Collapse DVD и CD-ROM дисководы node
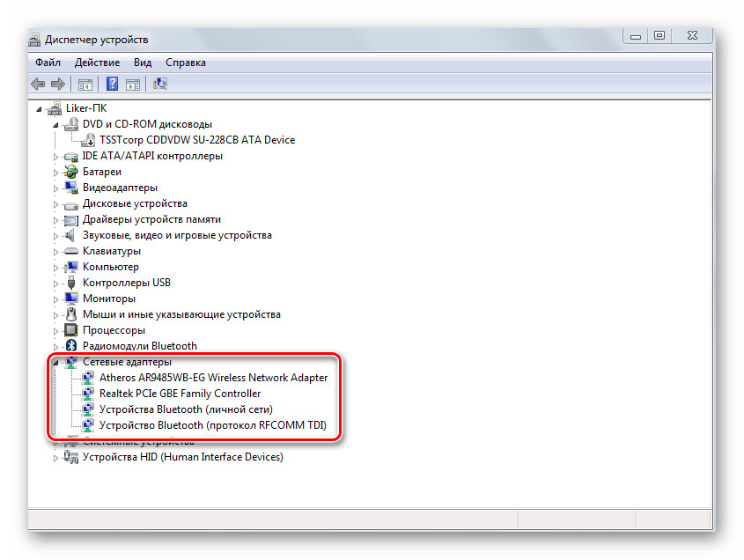Screen dimensions: 744x560 [55, 125]
